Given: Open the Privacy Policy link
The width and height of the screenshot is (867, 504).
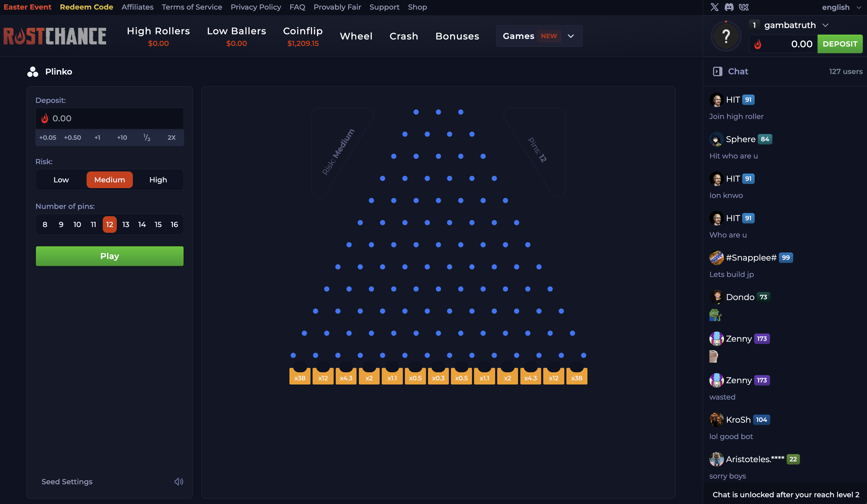Looking at the screenshot, I should [256, 7].
